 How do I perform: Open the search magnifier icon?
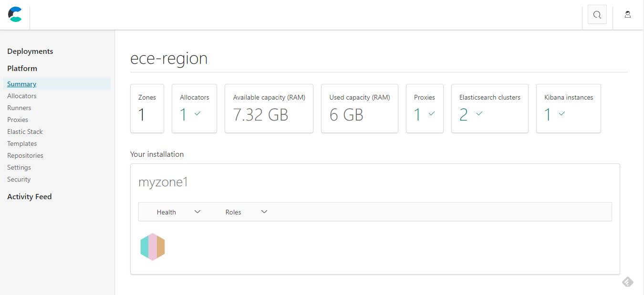point(597,15)
